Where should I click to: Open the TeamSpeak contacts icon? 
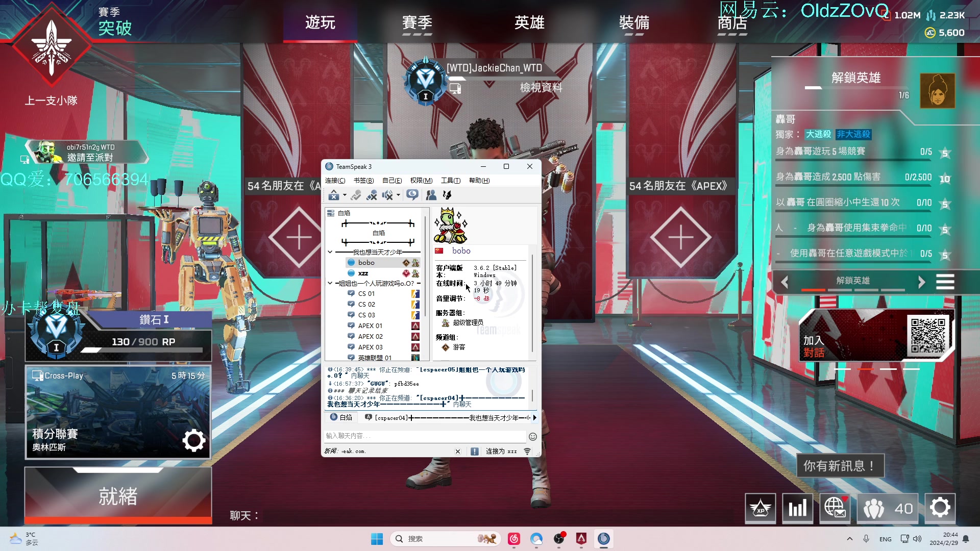point(431,195)
